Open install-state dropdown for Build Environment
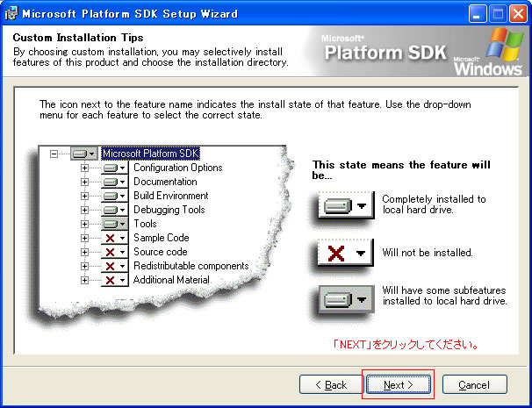Viewport: 532px width, 408px height. 115,196
